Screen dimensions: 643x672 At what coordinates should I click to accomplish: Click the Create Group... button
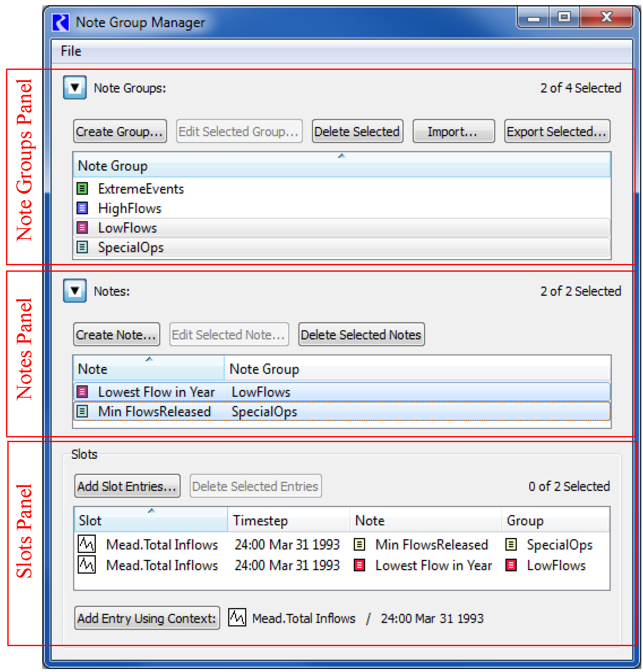pos(119,131)
